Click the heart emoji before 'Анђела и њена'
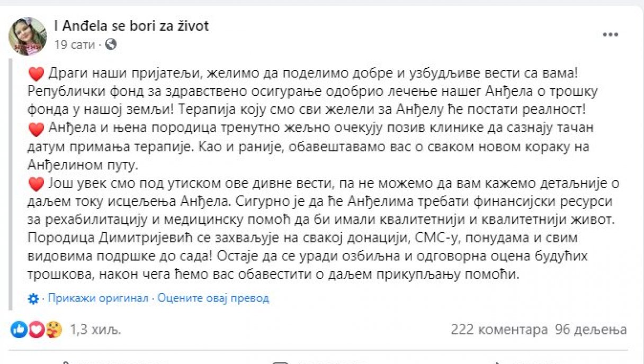The height and width of the screenshot is (364, 644). (x=36, y=129)
